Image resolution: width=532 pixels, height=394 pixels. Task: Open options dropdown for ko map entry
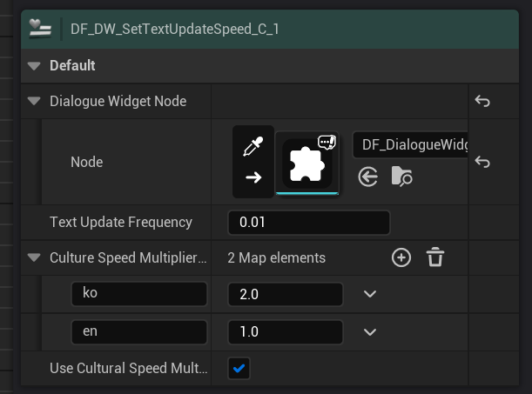click(370, 294)
